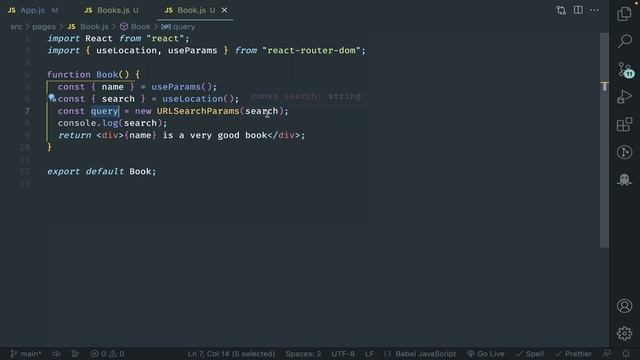The height and width of the screenshot is (360, 640).
Task: Open Source Control with the 11 badge
Action: 625,69
